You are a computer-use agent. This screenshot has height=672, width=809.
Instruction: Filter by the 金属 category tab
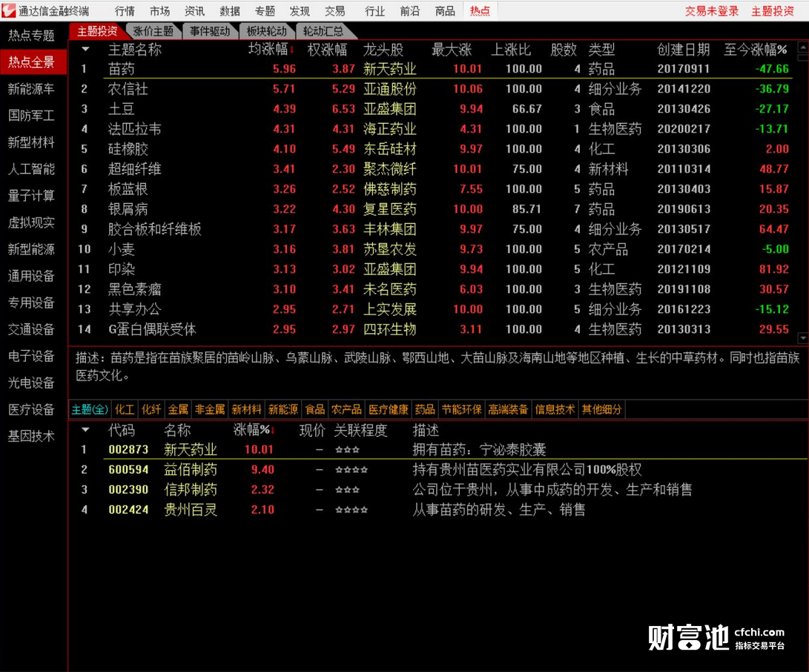178,410
